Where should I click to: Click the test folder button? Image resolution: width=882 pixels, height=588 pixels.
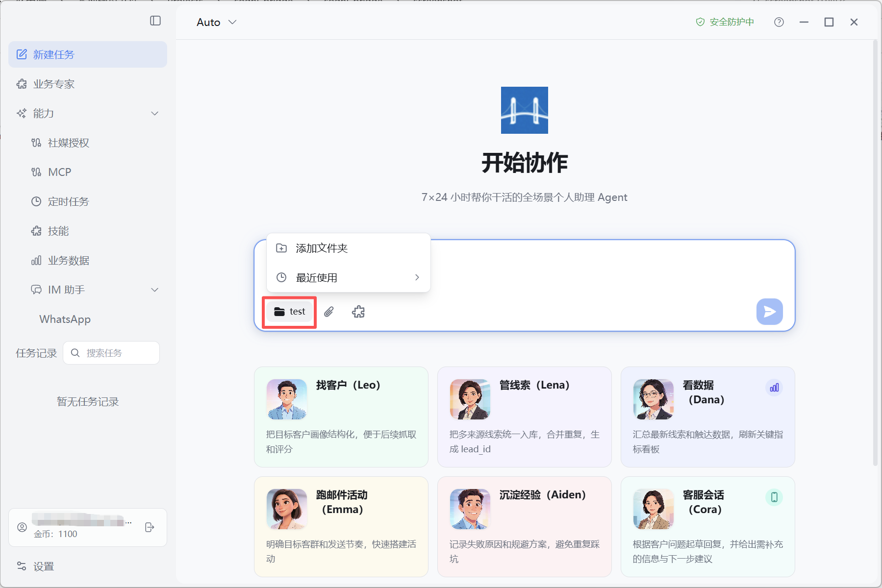pos(290,312)
